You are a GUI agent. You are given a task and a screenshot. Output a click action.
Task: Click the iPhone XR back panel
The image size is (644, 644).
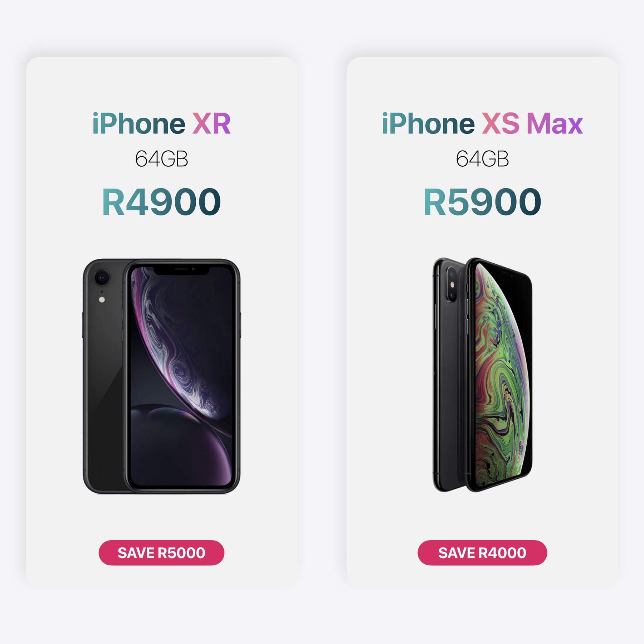pos(104,376)
